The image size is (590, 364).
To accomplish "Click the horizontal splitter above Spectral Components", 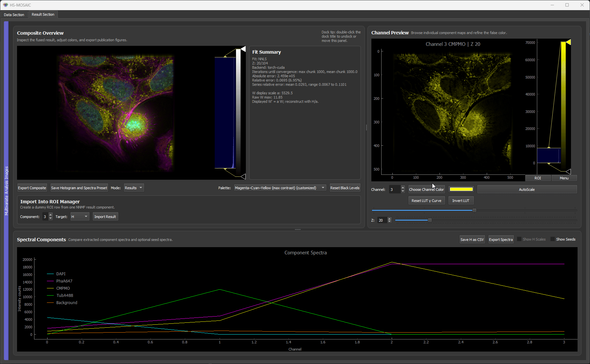I will (298, 229).
